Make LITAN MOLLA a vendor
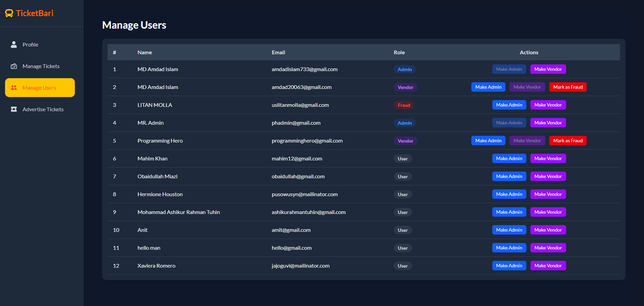This screenshot has width=644, height=306. pos(548,105)
